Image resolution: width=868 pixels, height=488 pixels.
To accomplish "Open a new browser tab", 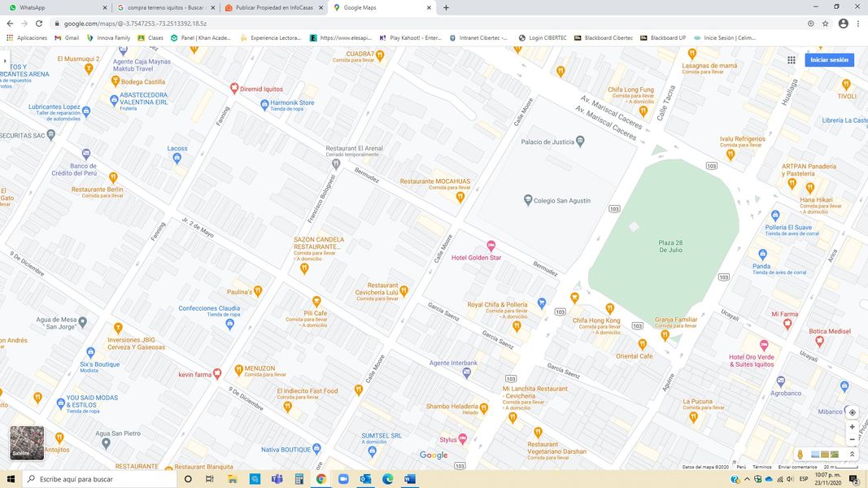I will pyautogui.click(x=446, y=8).
